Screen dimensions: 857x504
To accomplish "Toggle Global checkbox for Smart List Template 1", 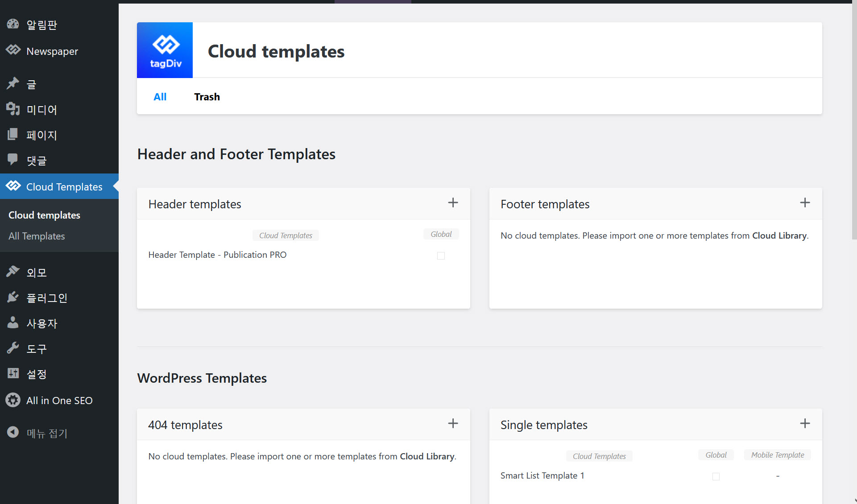I will coord(716,476).
